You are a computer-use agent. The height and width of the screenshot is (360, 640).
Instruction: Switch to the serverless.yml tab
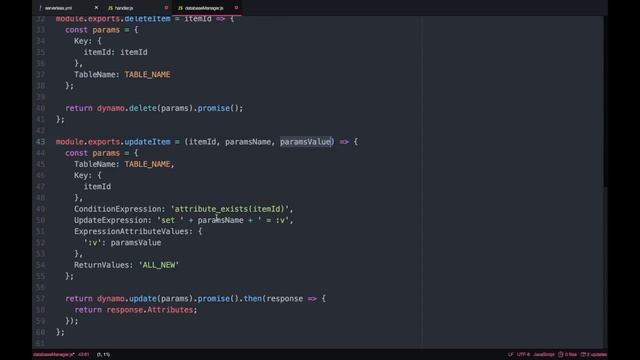67,8
